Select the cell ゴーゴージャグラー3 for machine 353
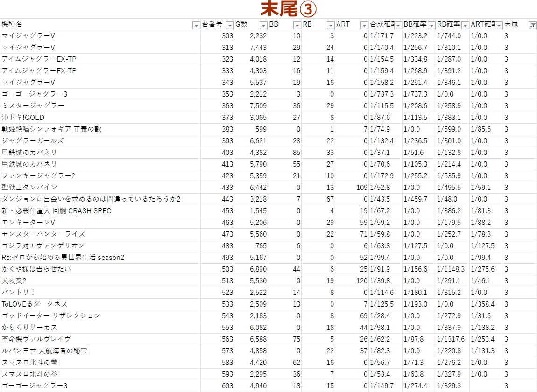537x392 pixels. [100, 94]
